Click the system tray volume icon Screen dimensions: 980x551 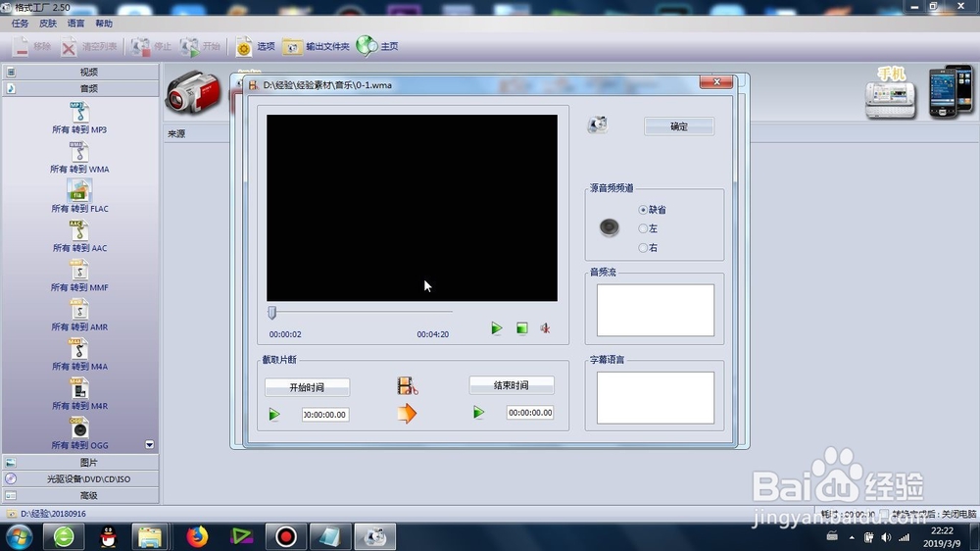[x=886, y=537]
